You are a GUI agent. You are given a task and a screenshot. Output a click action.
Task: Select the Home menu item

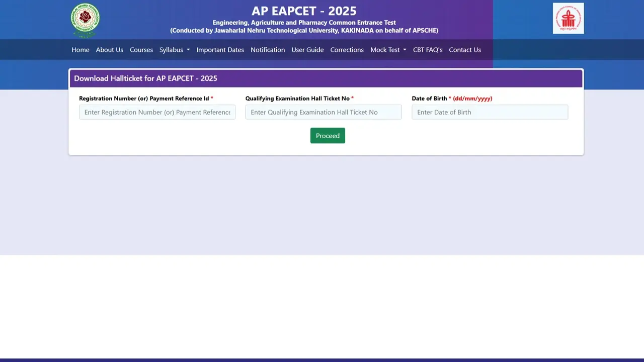[x=80, y=49]
